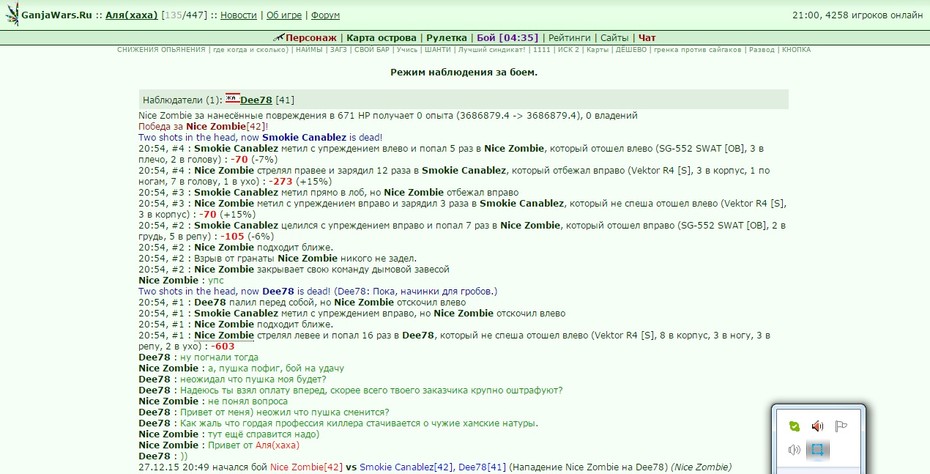Click the syndicate flag icon before Dee78
The height and width of the screenshot is (474, 930).
[232, 98]
